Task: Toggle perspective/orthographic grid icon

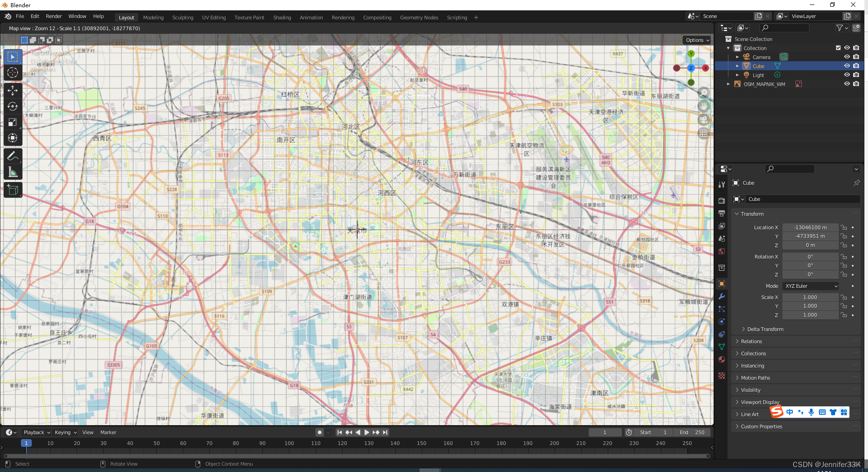Action: tap(704, 133)
